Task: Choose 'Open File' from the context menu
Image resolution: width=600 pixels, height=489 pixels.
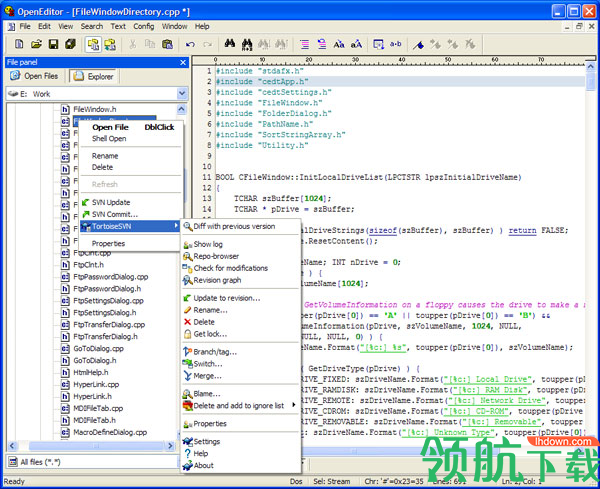Action: pos(130,127)
